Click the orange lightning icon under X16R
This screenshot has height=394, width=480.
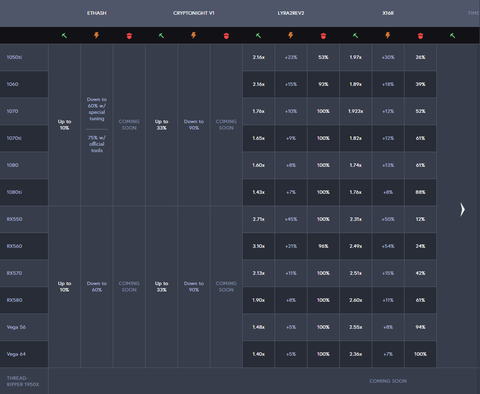(x=388, y=35)
